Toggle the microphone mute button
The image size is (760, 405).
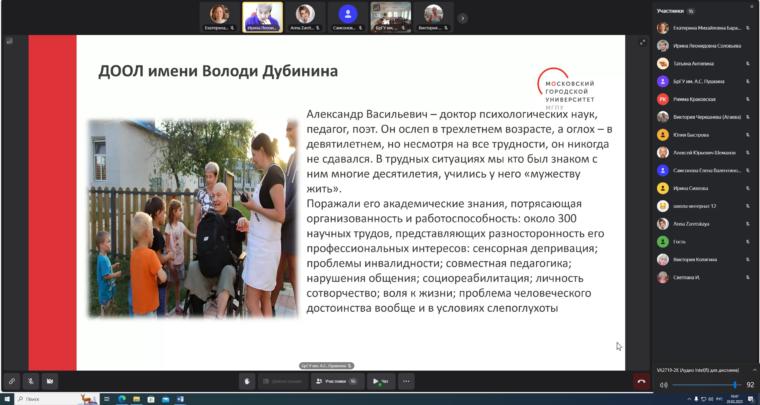pos(30,381)
